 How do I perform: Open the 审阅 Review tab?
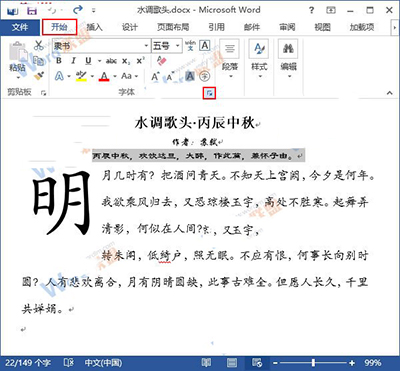[287, 27]
